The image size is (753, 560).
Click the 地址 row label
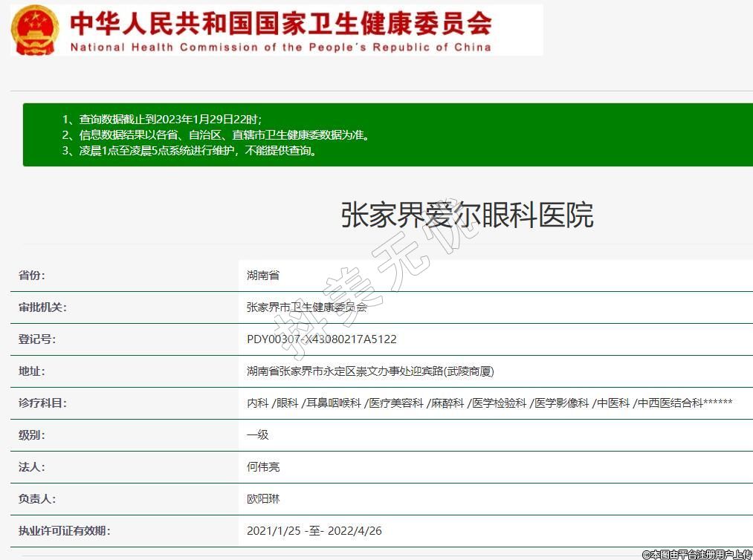32,371
